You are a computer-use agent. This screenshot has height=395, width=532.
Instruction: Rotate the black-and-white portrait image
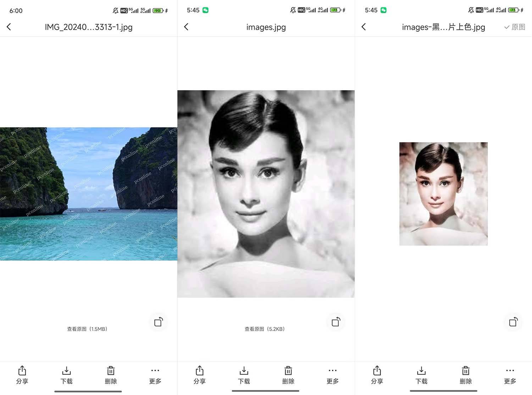tap(336, 322)
